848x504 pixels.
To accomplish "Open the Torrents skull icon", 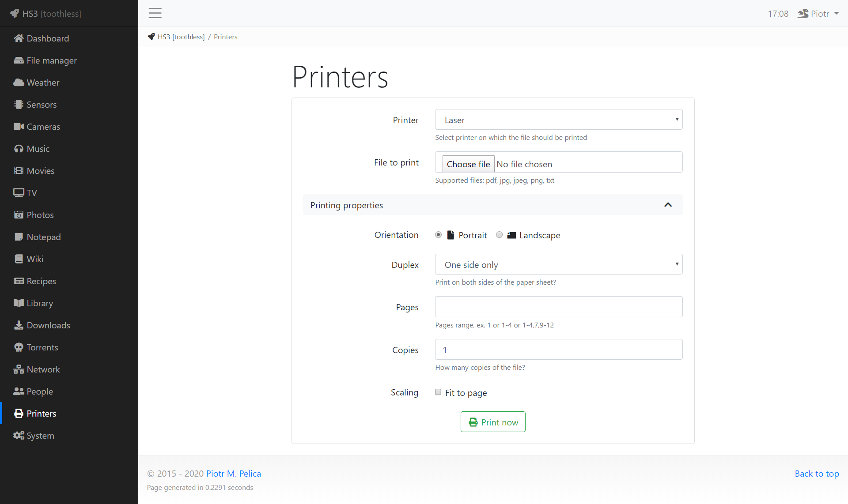I will 19,347.
